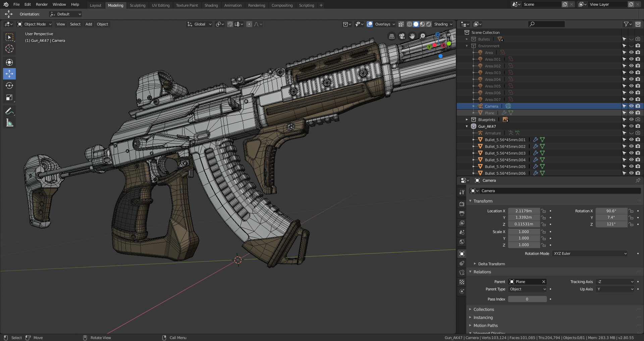Open the viewport View menu
Screen dimensions: 644x341
[61, 24]
